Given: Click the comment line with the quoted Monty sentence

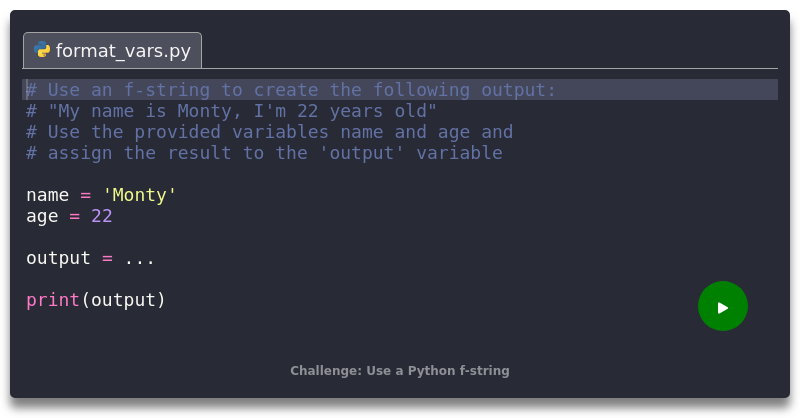Looking at the screenshot, I should tap(231, 111).
